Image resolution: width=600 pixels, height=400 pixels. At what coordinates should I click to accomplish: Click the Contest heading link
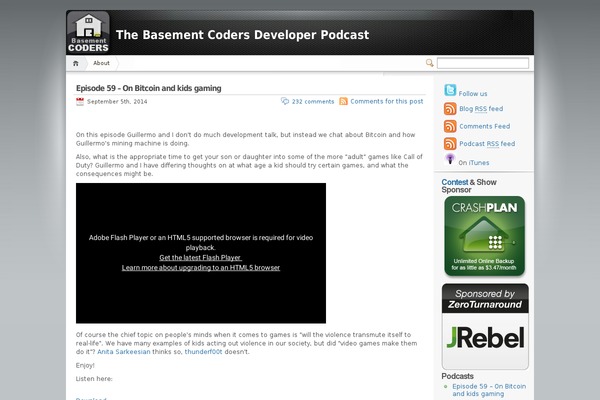click(455, 182)
